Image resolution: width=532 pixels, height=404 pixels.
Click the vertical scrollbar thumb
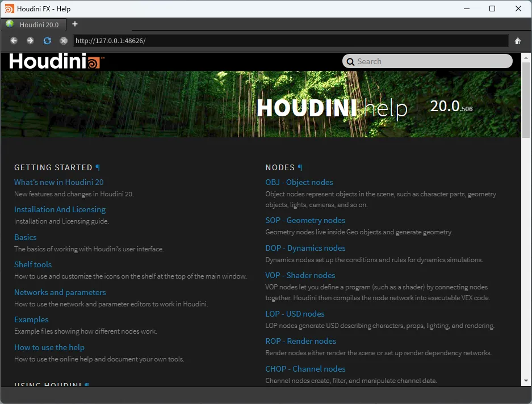click(526, 100)
